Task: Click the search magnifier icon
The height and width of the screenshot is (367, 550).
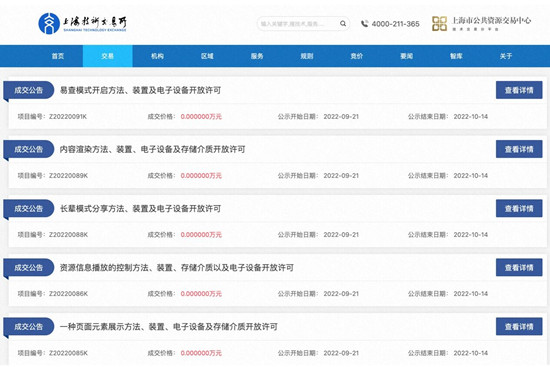Action: click(343, 24)
